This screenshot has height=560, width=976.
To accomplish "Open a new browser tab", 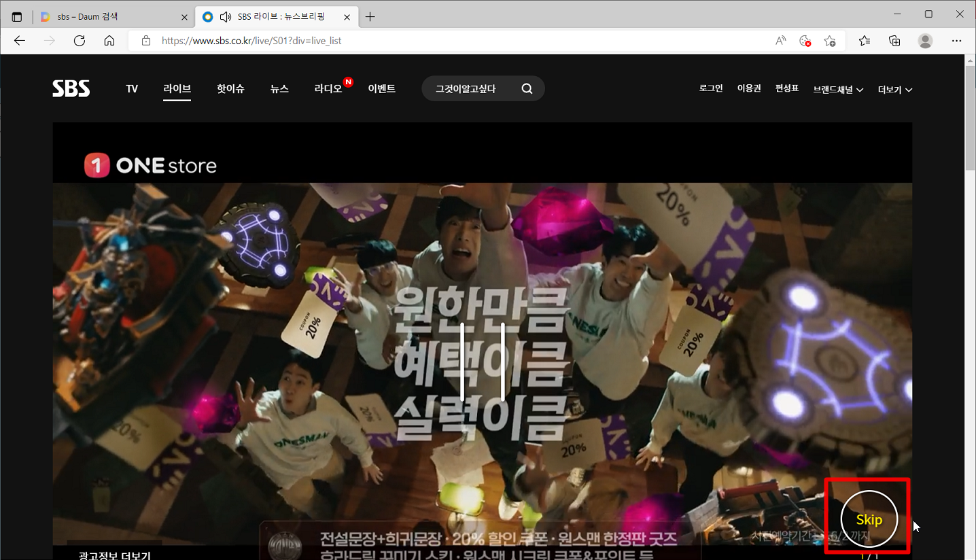I will click(370, 17).
